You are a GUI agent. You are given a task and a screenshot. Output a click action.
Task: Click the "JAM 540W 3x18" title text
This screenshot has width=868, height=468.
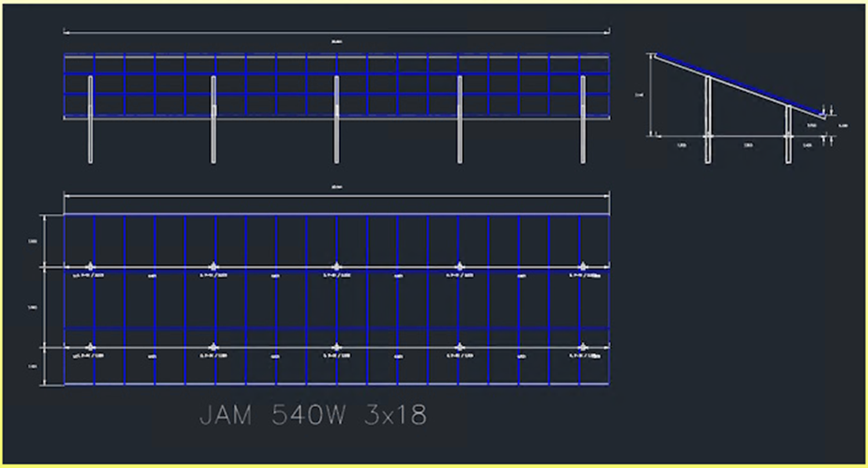pos(312,416)
